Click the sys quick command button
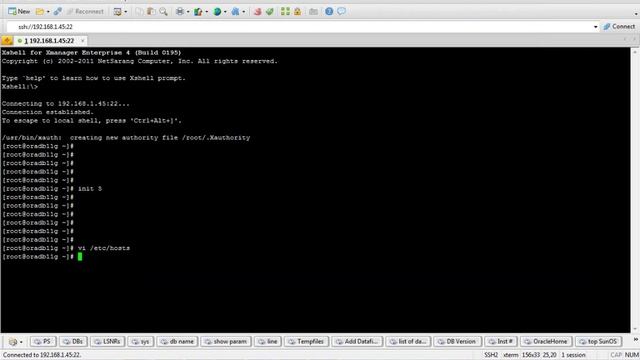 [x=140, y=342]
